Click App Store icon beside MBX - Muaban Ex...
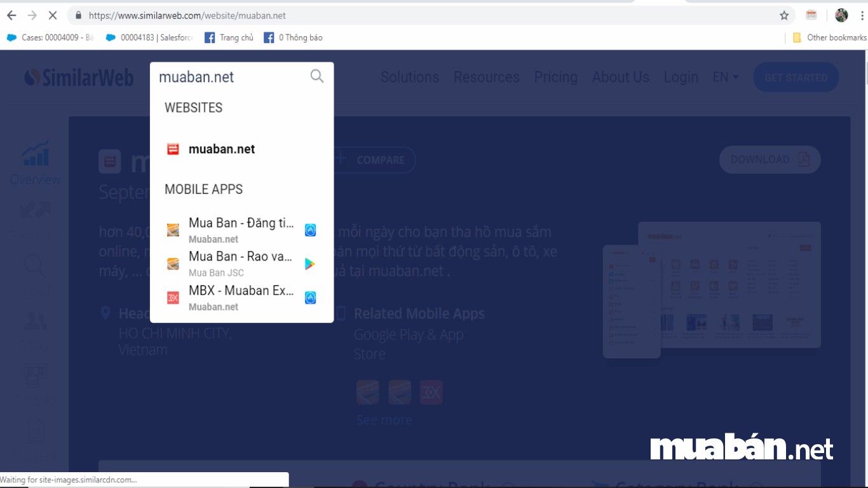 pyautogui.click(x=310, y=297)
